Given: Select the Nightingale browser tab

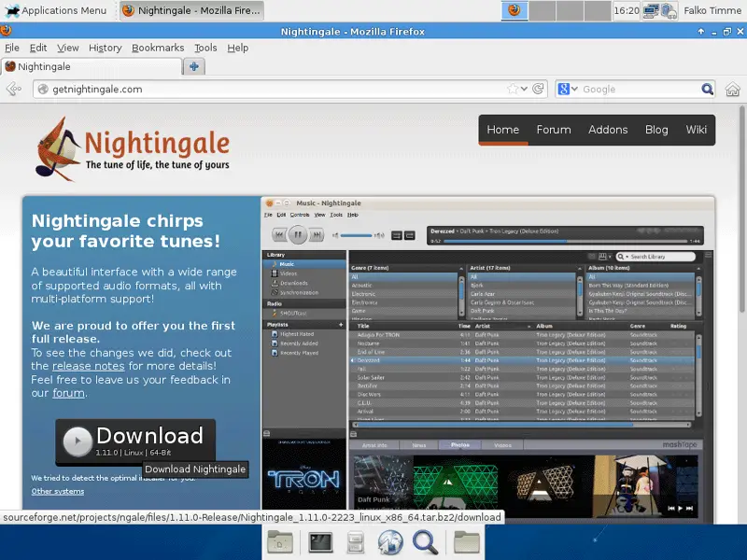Looking at the screenshot, I should [x=92, y=66].
